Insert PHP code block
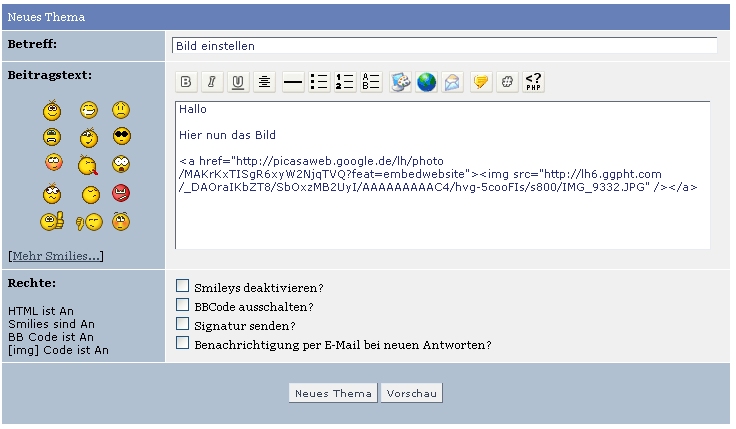 coord(534,83)
